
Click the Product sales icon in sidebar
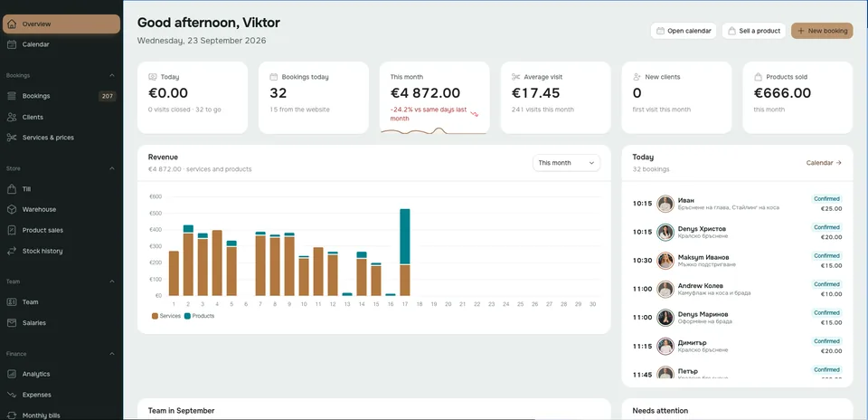[x=12, y=230]
